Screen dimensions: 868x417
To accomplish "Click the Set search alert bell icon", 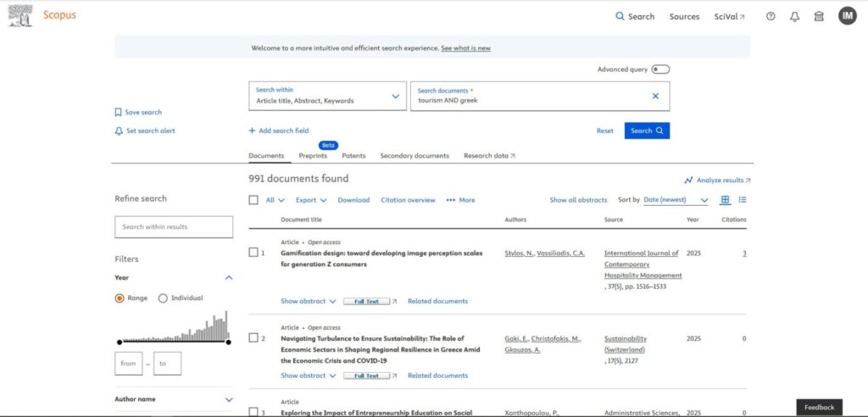I will tap(119, 131).
